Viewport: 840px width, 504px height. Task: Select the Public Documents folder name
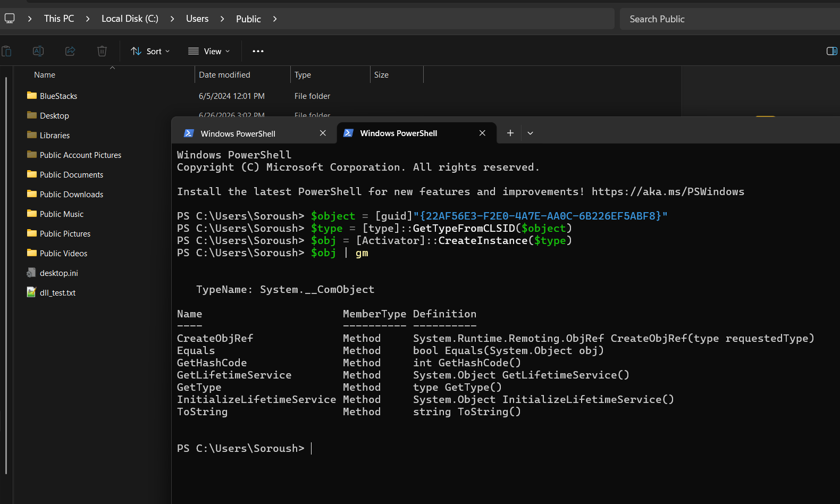[71, 175]
